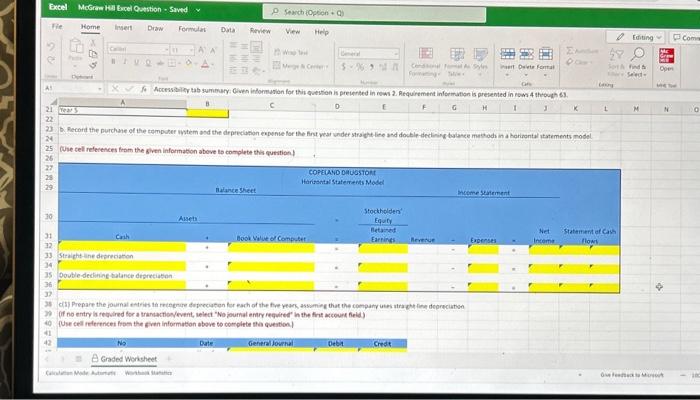Open Format As Table menu
700x400 pixels.
click(x=457, y=62)
